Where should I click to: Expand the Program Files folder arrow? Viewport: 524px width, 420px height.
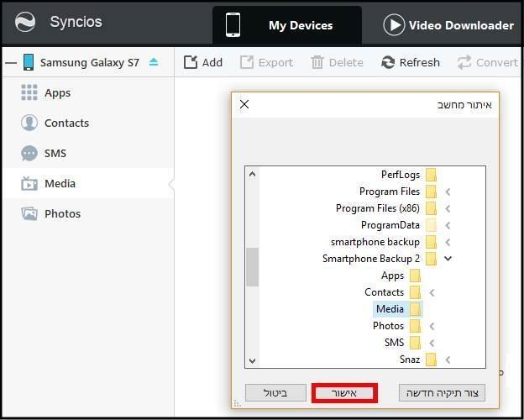point(448,192)
